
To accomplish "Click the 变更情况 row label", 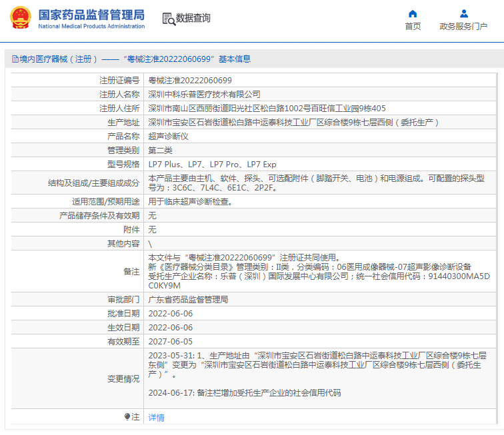I will (x=123, y=379).
